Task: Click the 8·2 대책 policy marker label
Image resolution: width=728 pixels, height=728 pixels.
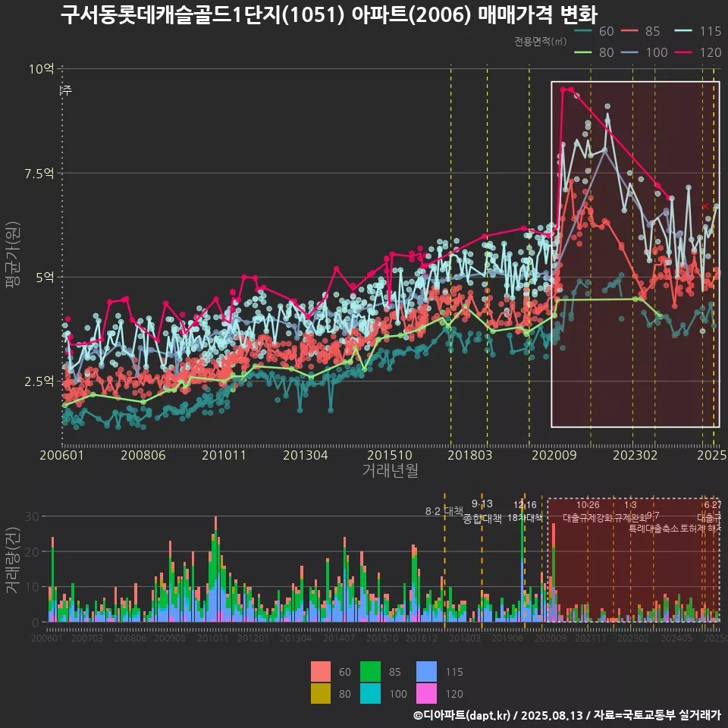Action: click(x=444, y=511)
